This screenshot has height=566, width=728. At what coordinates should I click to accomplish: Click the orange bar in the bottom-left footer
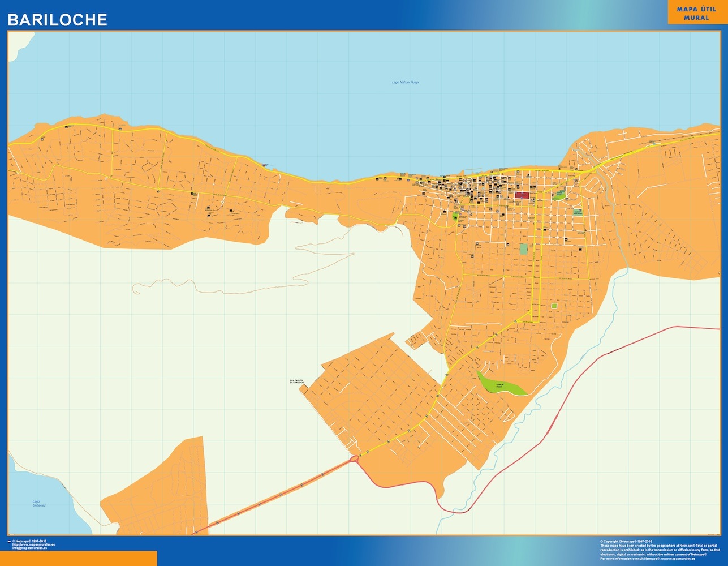pos(78,558)
